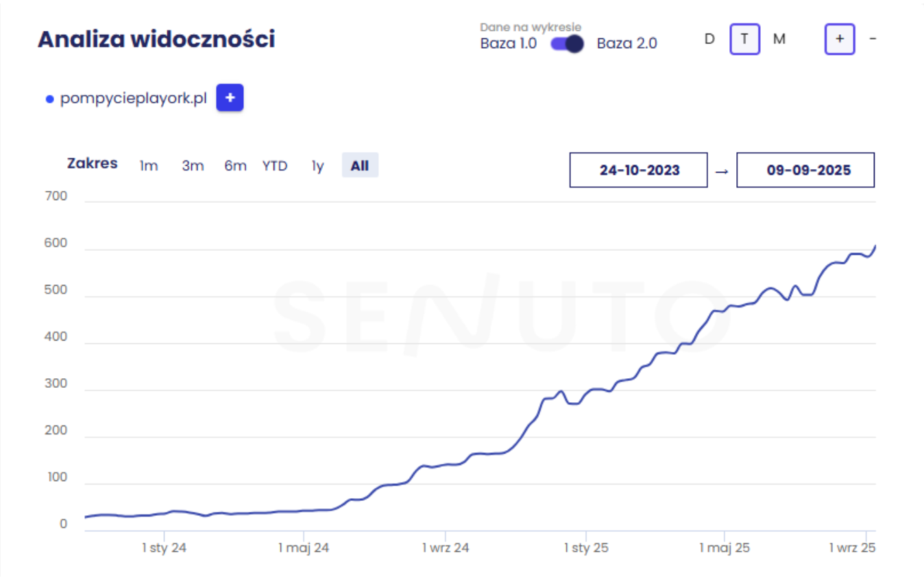Choose the 6m range option
924x581 pixels.
click(235, 166)
